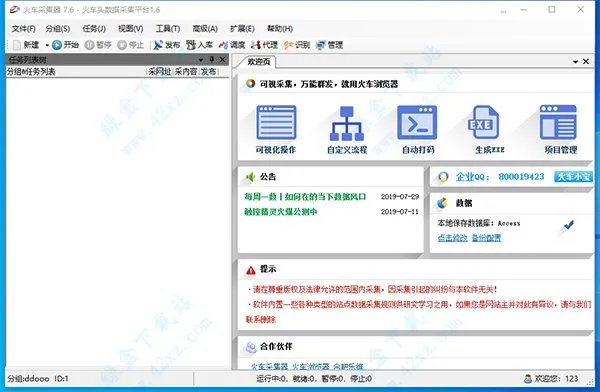Open the 每周一数 announcement link
Viewport: 600px width, 392px height.
(x=305, y=197)
